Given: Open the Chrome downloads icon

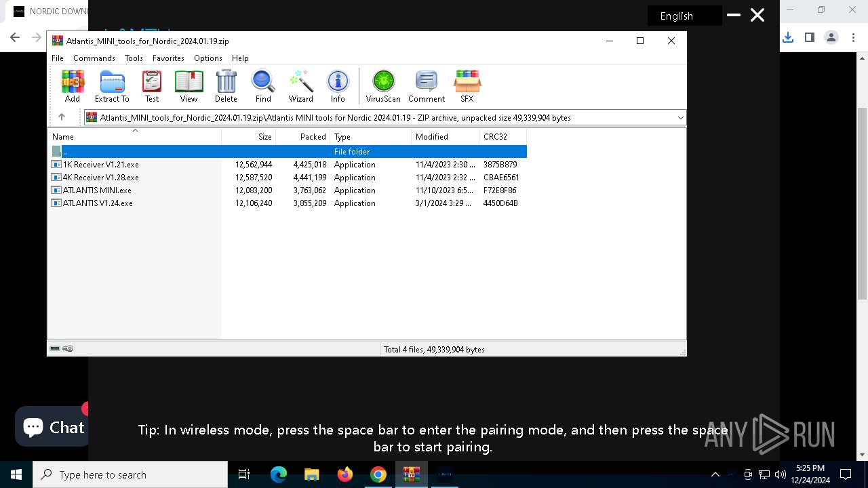Looking at the screenshot, I should coord(788,37).
